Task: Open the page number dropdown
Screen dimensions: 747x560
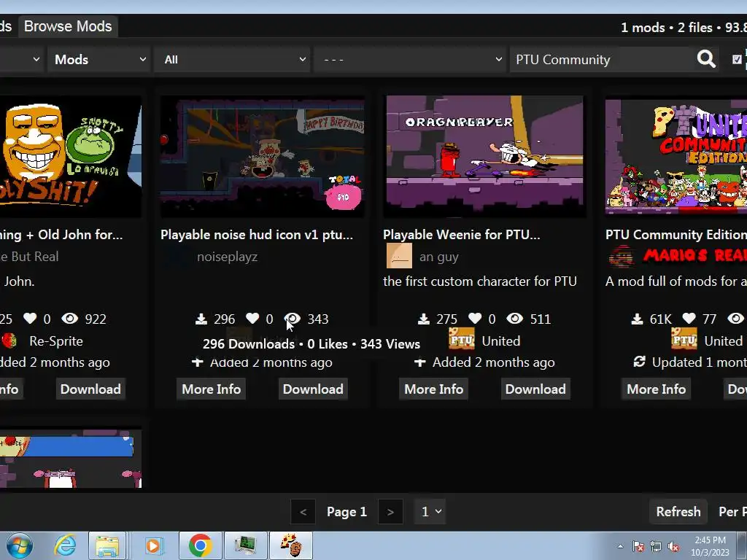Action: [x=430, y=512]
